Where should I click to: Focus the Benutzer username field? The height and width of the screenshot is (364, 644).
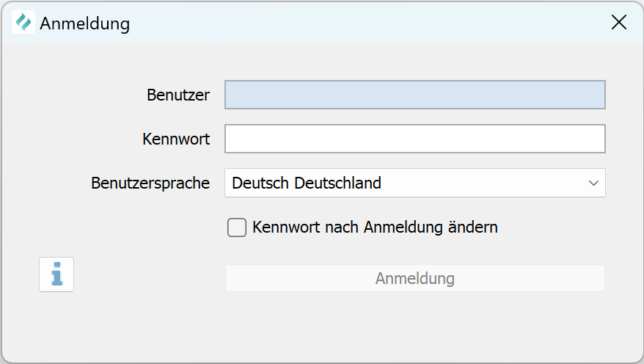tap(414, 95)
